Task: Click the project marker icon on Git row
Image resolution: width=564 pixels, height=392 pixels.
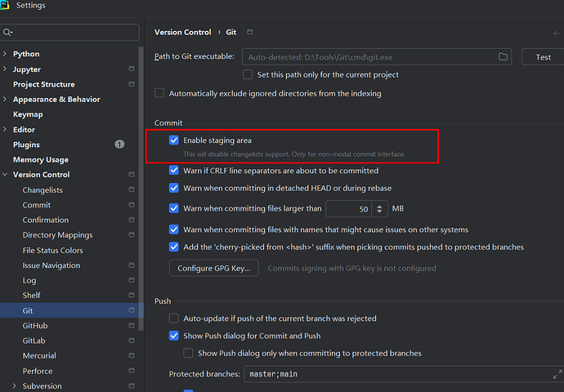Action: (132, 310)
